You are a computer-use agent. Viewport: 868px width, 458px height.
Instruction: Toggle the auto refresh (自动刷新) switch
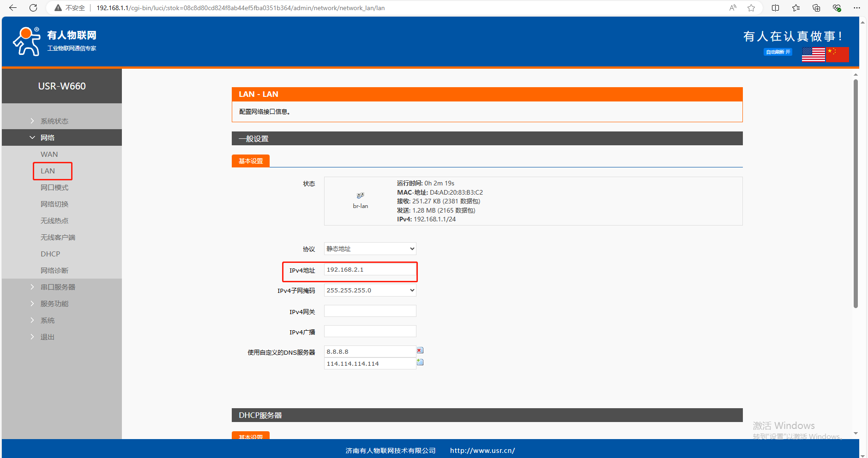click(778, 52)
